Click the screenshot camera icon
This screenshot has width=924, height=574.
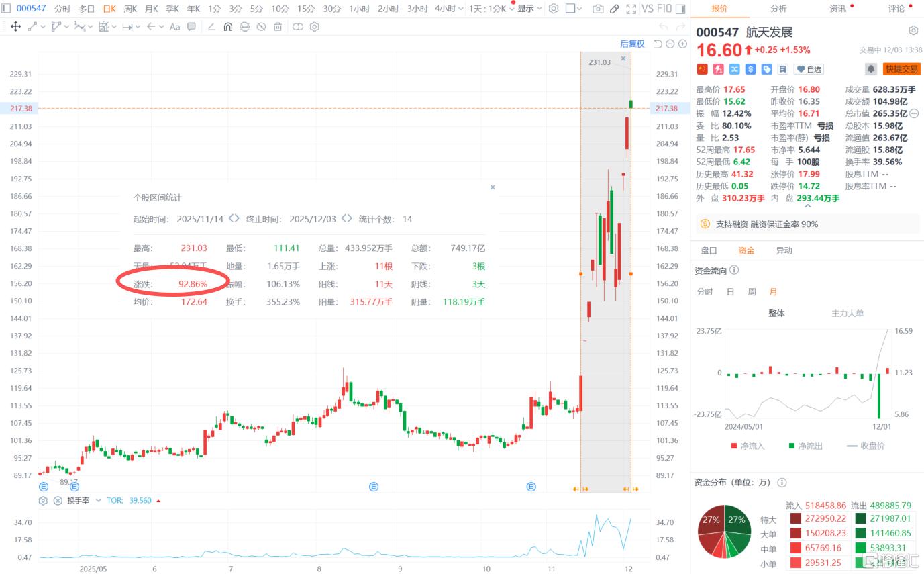tap(598, 9)
